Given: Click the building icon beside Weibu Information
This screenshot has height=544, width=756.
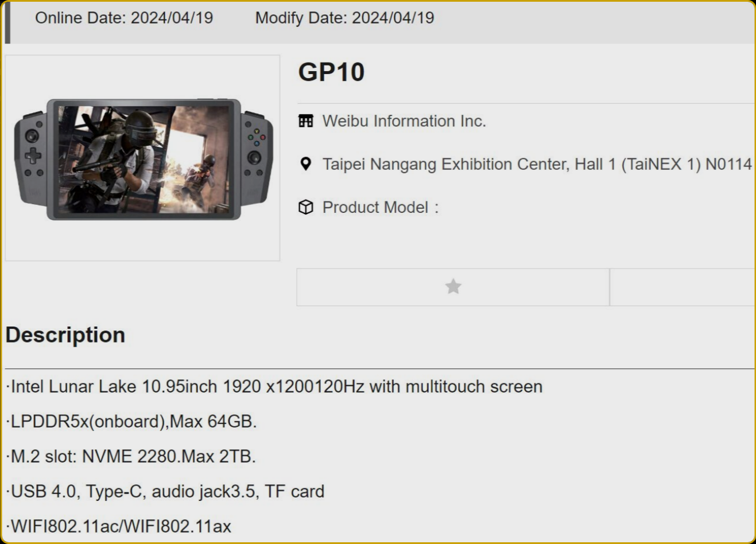Looking at the screenshot, I should tap(306, 121).
